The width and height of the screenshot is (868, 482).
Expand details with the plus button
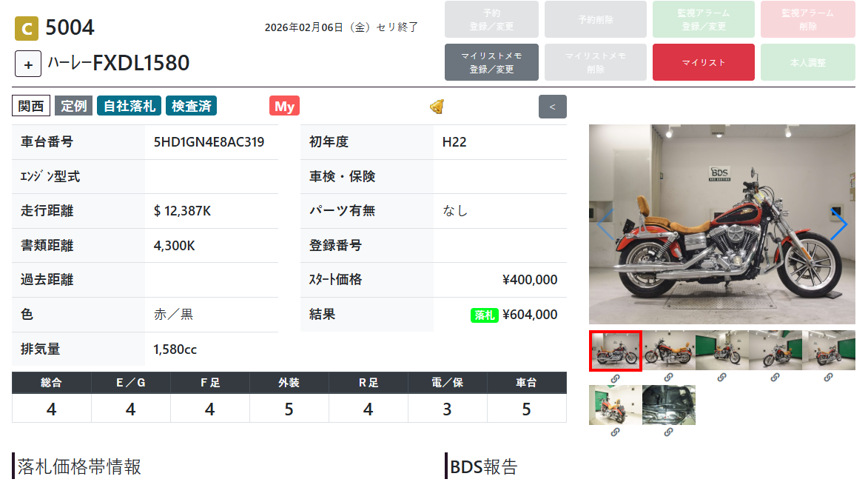point(27,64)
